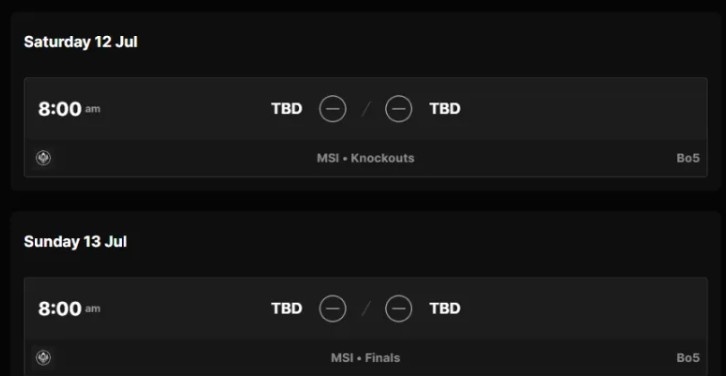The width and height of the screenshot is (726, 376).
Task: Click the slash divider in Saturday match
Action: [366, 109]
